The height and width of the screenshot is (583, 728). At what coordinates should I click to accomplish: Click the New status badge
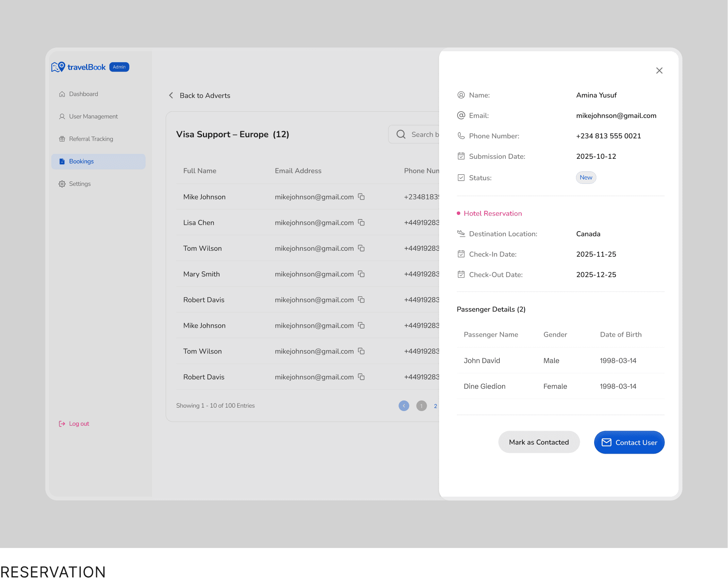pyautogui.click(x=586, y=178)
